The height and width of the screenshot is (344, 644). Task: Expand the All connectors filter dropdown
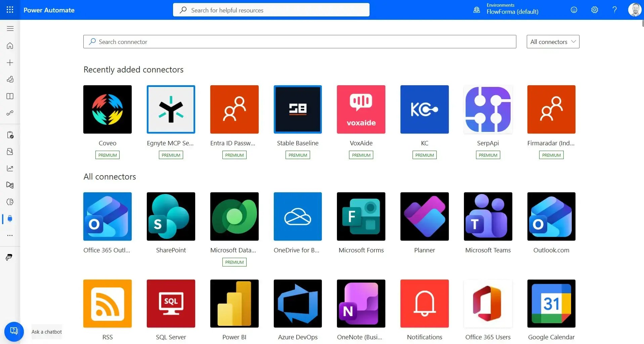pos(553,42)
